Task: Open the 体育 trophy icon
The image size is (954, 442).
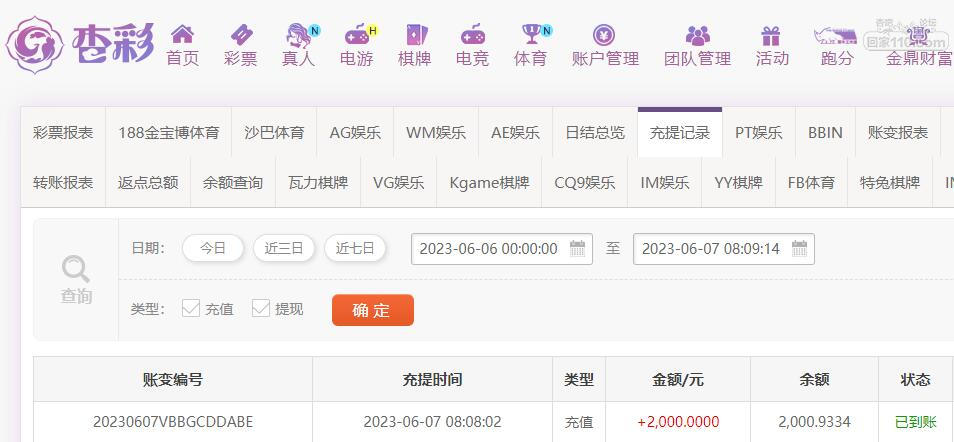Action: (530, 35)
